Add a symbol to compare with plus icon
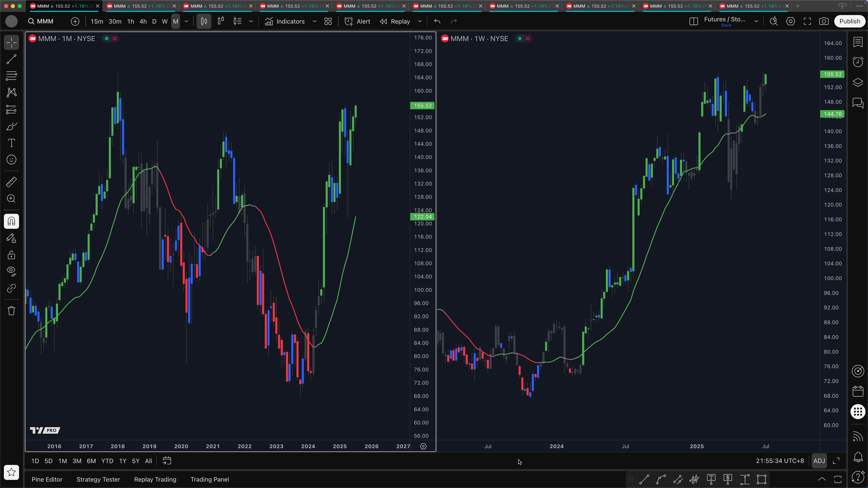 pyautogui.click(x=75, y=21)
